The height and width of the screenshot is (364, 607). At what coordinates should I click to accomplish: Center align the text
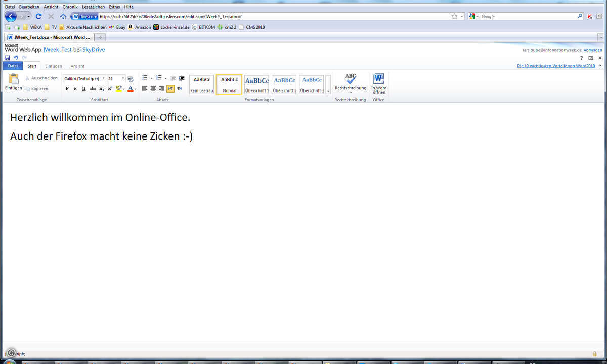pyautogui.click(x=153, y=89)
